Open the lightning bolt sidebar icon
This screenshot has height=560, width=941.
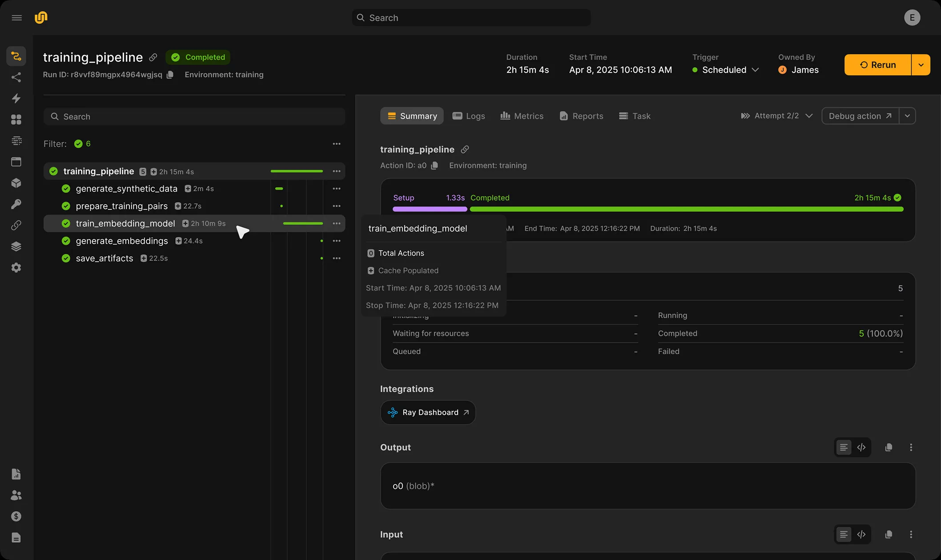(x=16, y=98)
